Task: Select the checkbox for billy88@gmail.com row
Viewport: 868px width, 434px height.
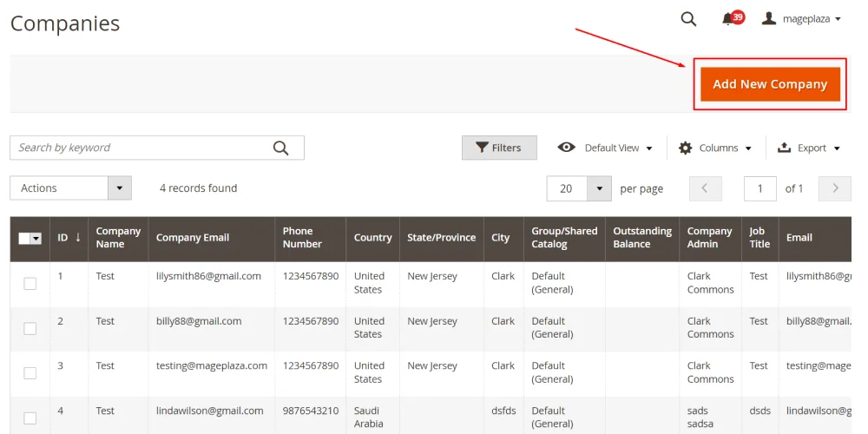Action: [30, 328]
